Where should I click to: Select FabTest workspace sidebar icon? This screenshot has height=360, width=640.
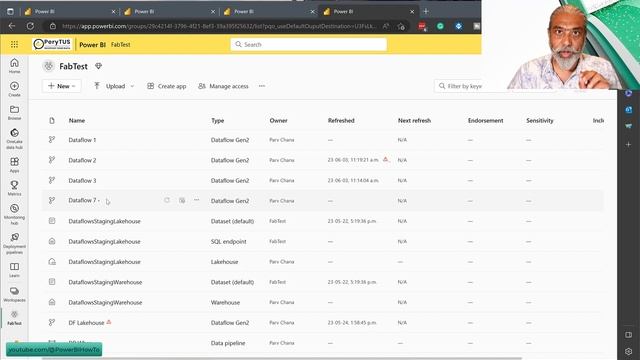[14, 318]
